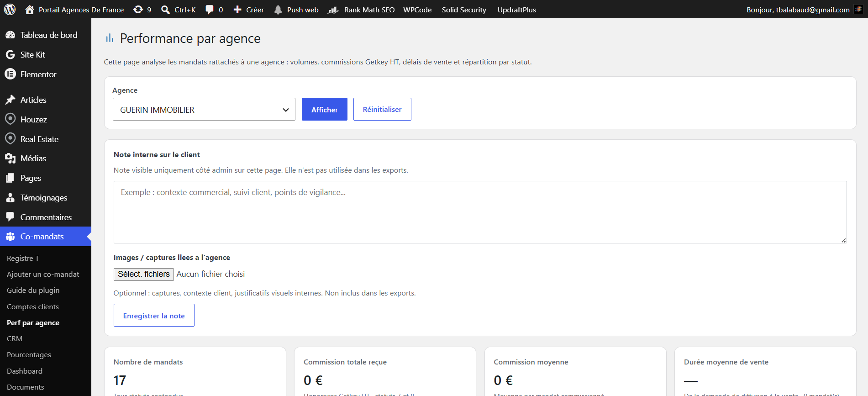
Task: Open Guide du plugin submenu
Action: pyautogui.click(x=33, y=290)
